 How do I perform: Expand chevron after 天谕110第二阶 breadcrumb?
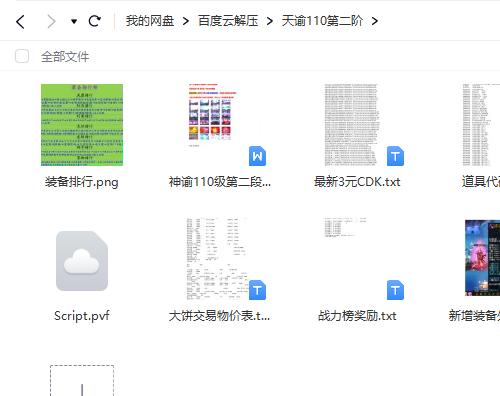pyautogui.click(x=375, y=21)
